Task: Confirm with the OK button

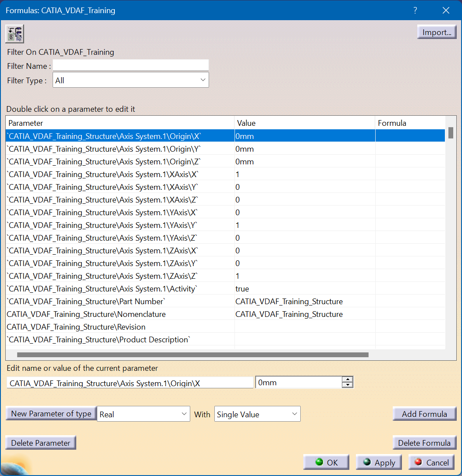Action: [x=326, y=462]
